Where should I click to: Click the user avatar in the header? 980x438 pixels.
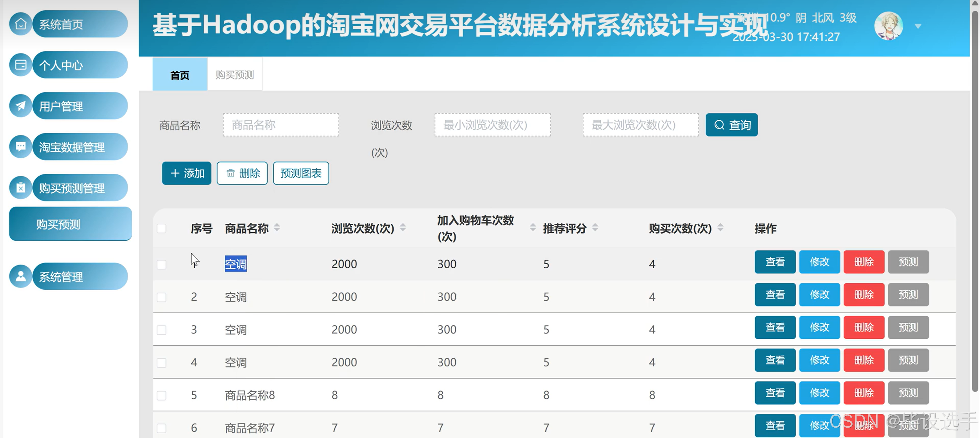(x=888, y=26)
